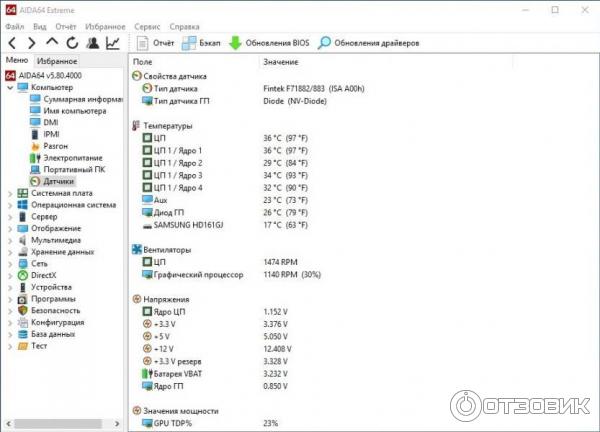Click the Температуры thermometer icon
The image size is (600, 432).
click(x=136, y=126)
